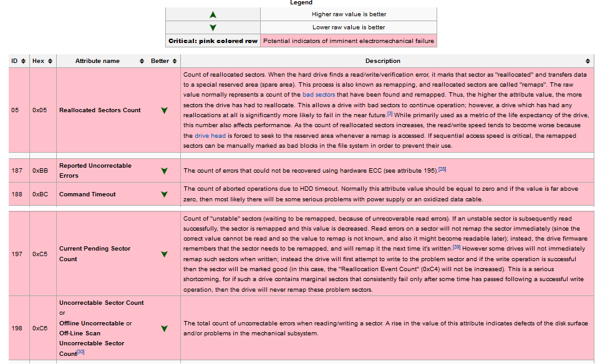Click 'Higher raw value is better' legend text

click(349, 14)
